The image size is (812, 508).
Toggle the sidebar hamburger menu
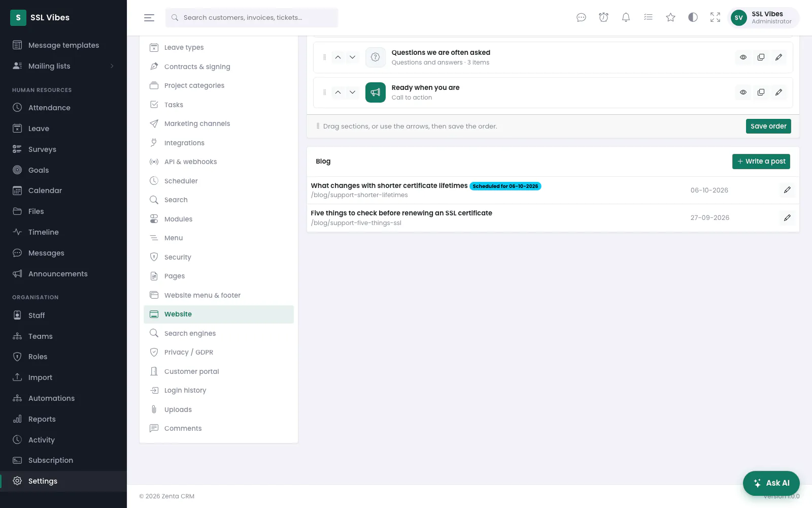(x=149, y=18)
